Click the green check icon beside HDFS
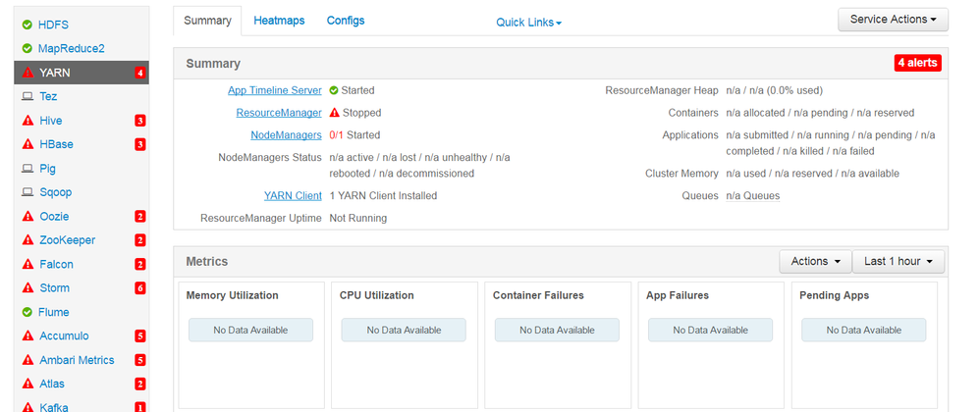 point(27,24)
